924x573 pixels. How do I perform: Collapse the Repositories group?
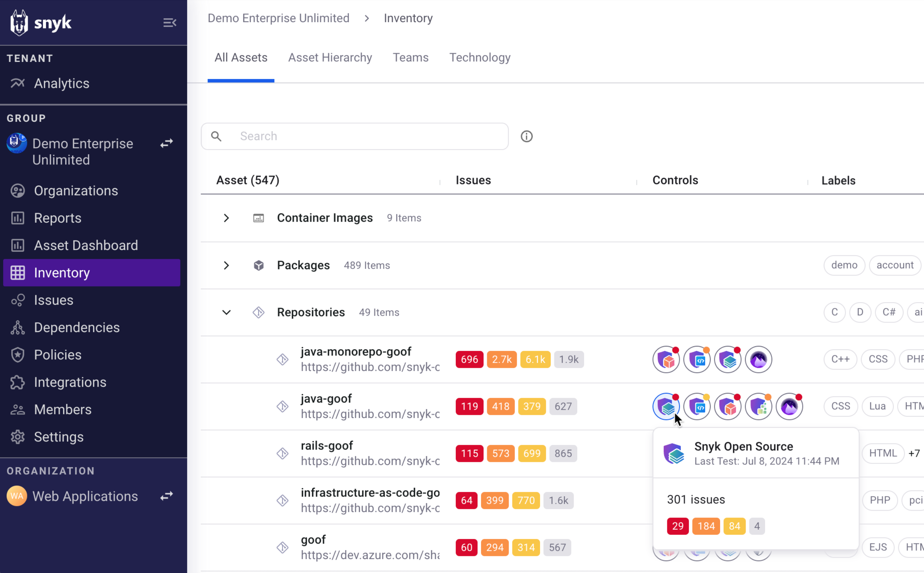point(226,312)
